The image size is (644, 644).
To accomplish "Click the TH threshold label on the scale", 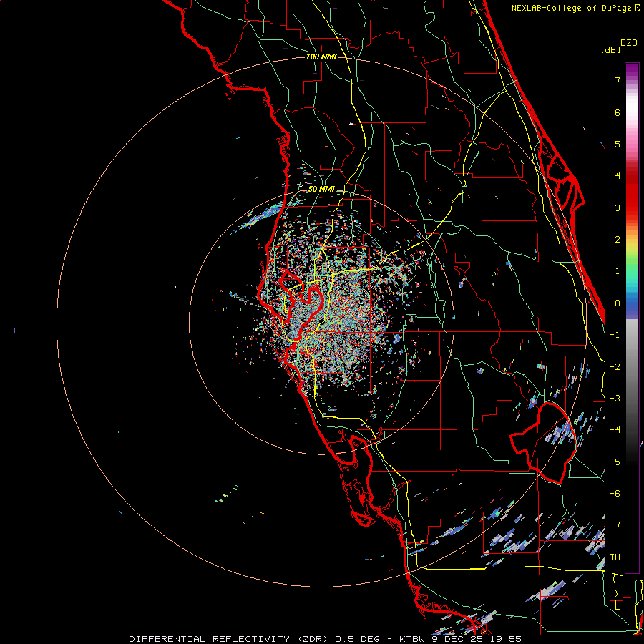I will click(615, 557).
